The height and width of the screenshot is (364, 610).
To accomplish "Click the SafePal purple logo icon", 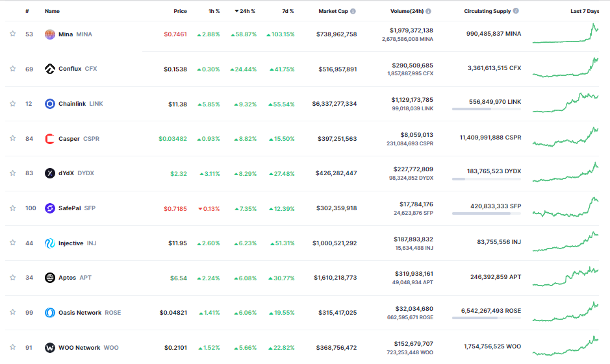I will tap(50, 208).
